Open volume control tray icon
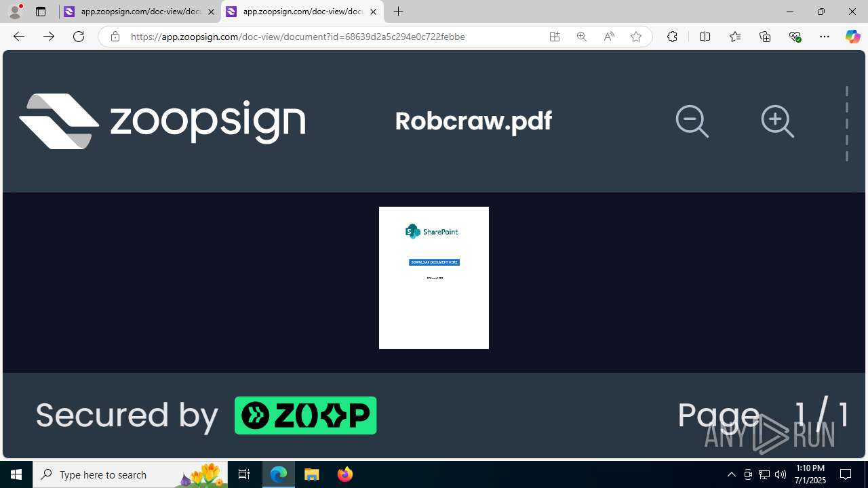868x488 pixels. 781,474
